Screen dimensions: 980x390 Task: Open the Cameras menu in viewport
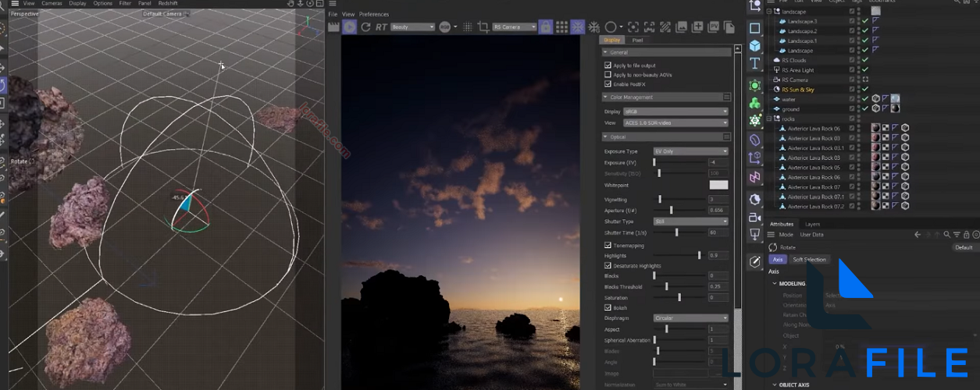coord(52,3)
